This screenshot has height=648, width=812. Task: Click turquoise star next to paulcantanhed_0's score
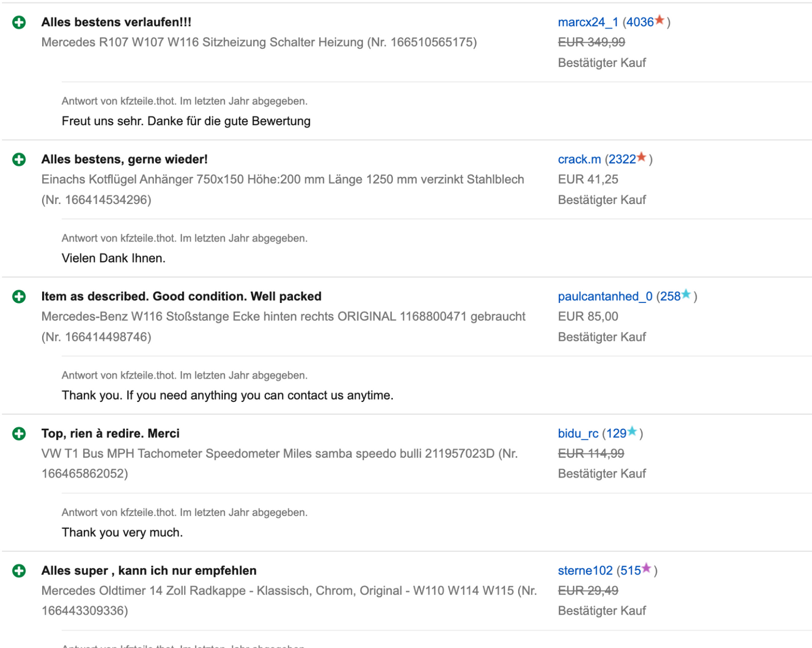pos(686,294)
